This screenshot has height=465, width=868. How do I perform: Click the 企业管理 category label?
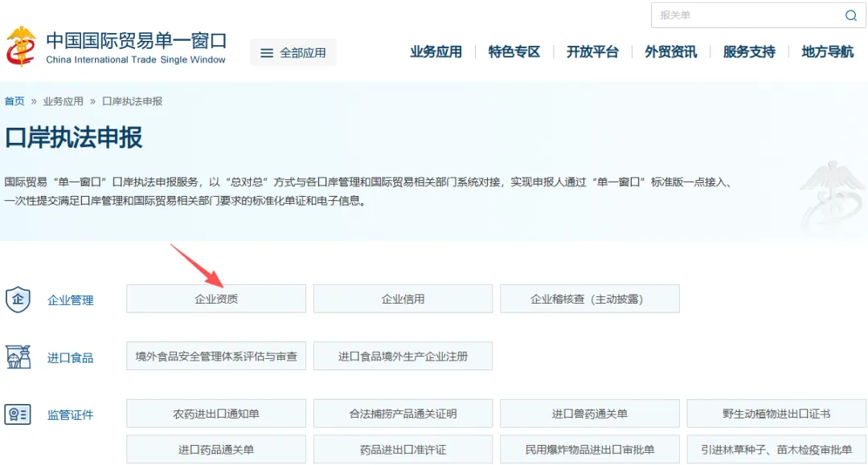click(70, 300)
